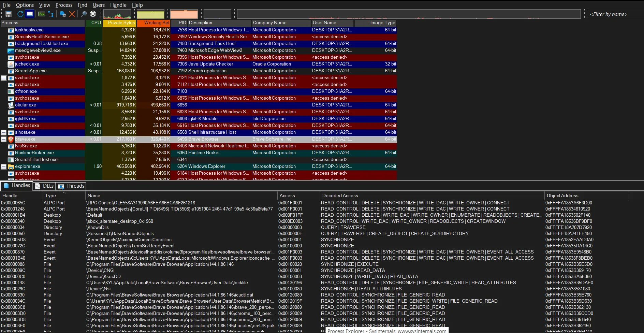Image resolution: width=644 pixels, height=333 pixels.
Task: Select the Save toolbar icon
Action: 8,14
